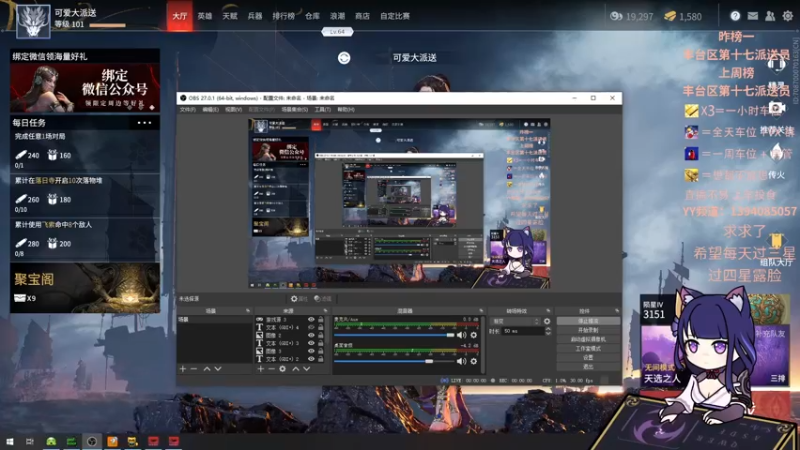Click the dragon player avatar
Viewport: 800px width, 450px height.
[33, 21]
